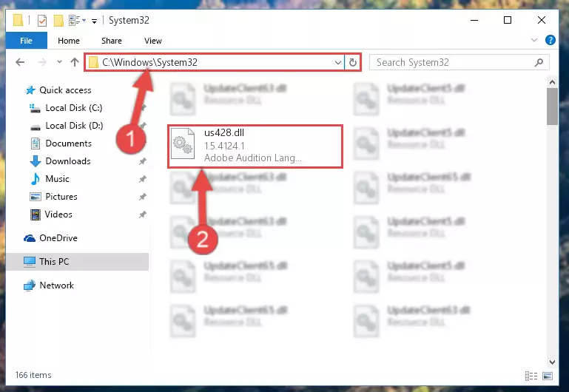
Task: Switch to Large icons view icon
Action: (548, 376)
